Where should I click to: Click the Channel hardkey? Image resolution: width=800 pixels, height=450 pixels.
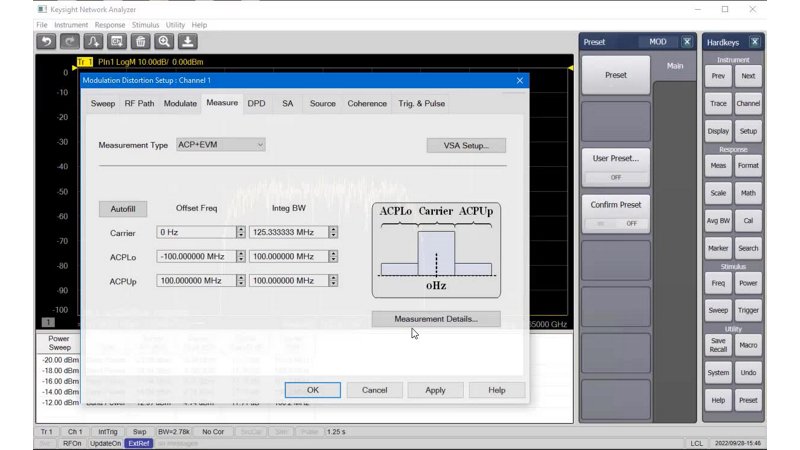pyautogui.click(x=748, y=104)
